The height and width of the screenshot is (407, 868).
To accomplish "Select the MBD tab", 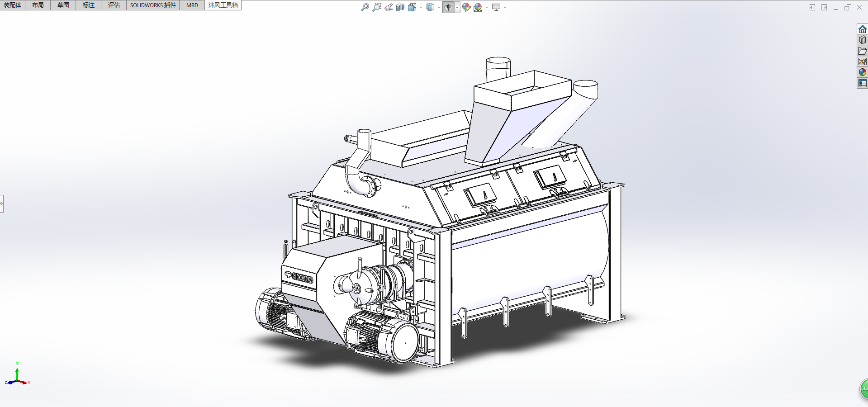I will click(x=192, y=5).
